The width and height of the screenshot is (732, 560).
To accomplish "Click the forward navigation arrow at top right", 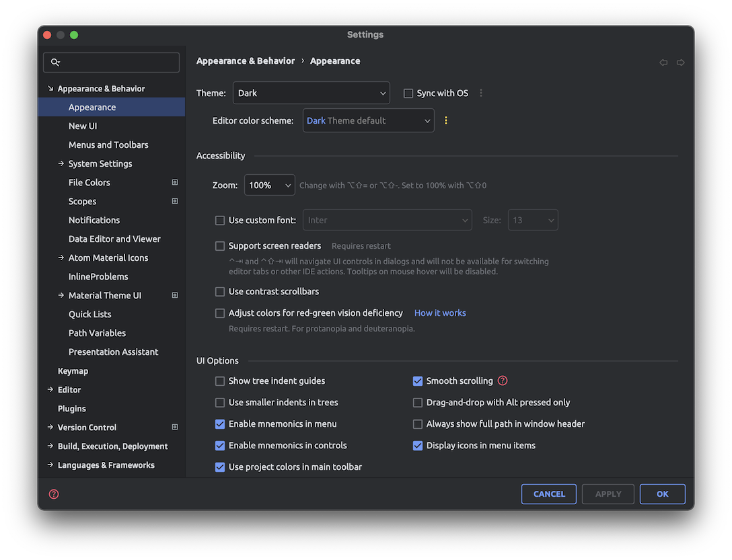I will (680, 62).
